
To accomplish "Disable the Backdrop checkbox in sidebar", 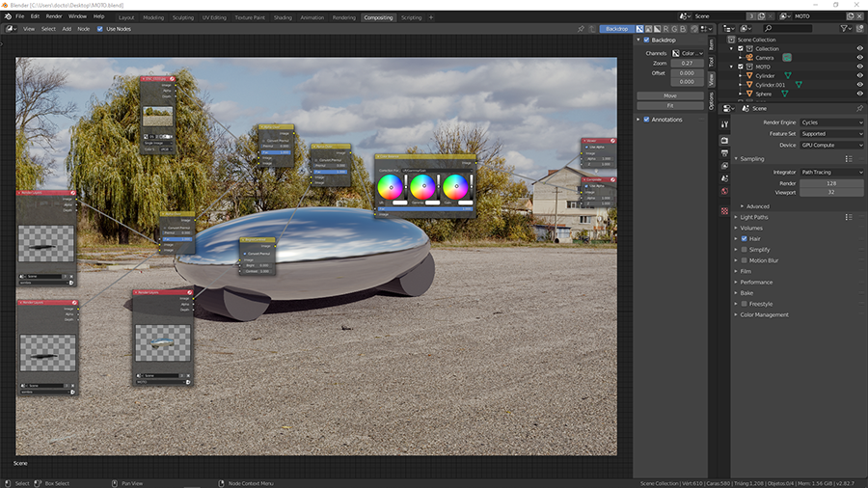I will 646,40.
